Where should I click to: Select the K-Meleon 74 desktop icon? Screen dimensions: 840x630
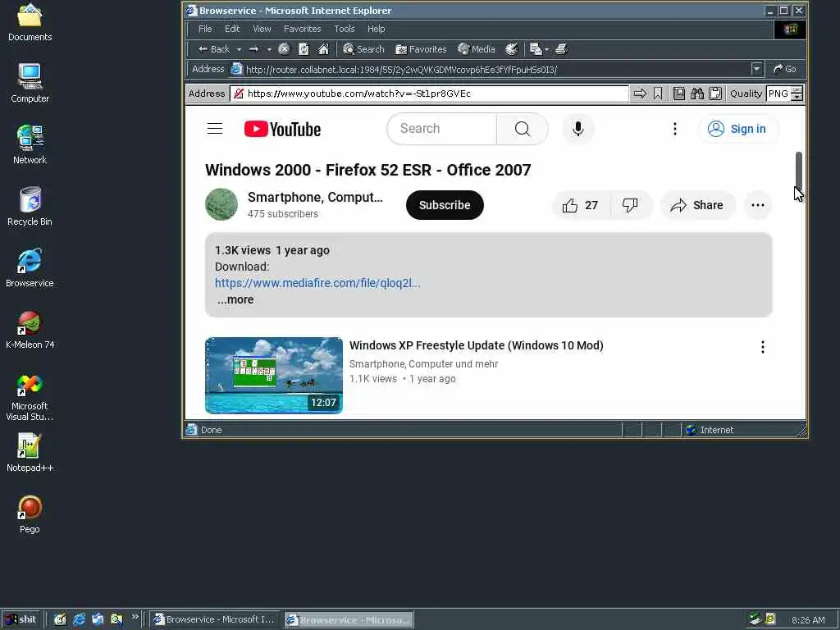[30, 330]
